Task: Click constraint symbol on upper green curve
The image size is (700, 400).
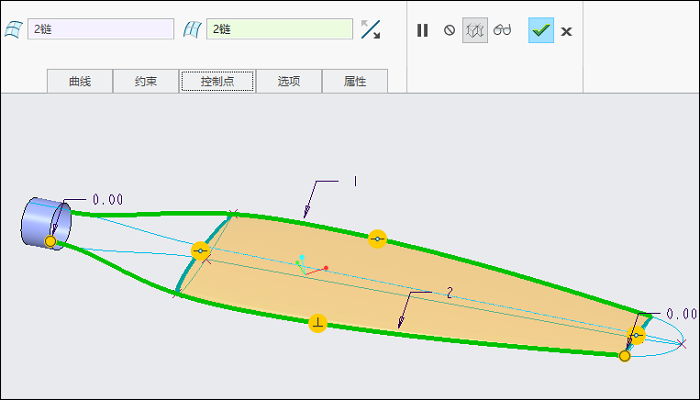Action: (x=377, y=239)
